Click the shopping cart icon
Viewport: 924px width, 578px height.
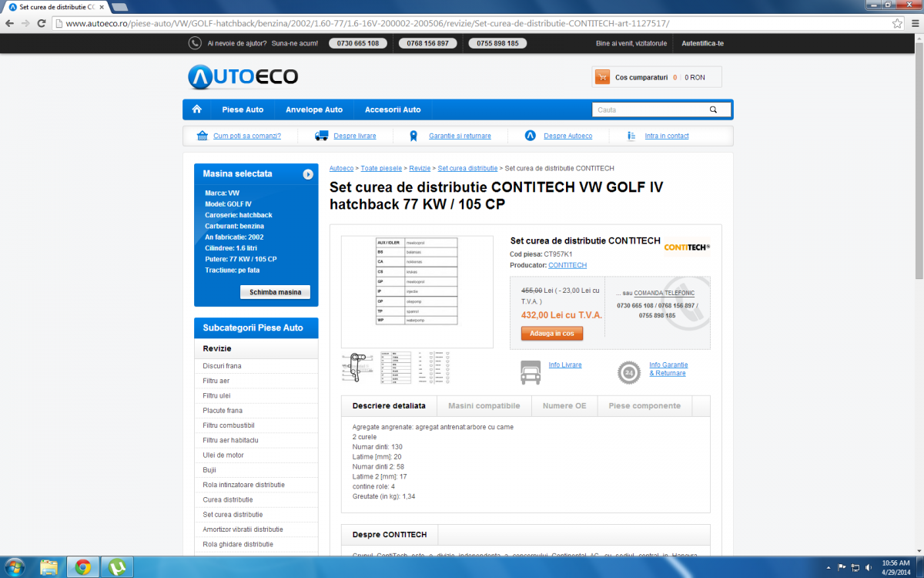602,77
